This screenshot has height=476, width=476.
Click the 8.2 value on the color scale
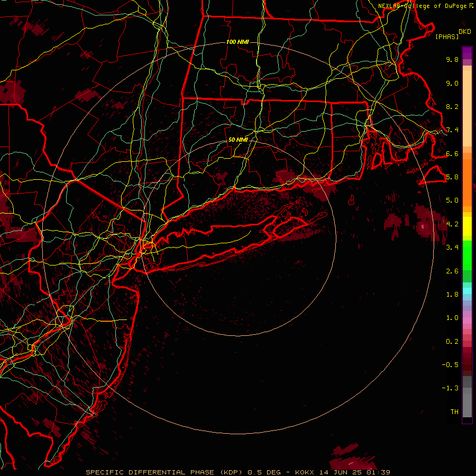pyautogui.click(x=452, y=106)
